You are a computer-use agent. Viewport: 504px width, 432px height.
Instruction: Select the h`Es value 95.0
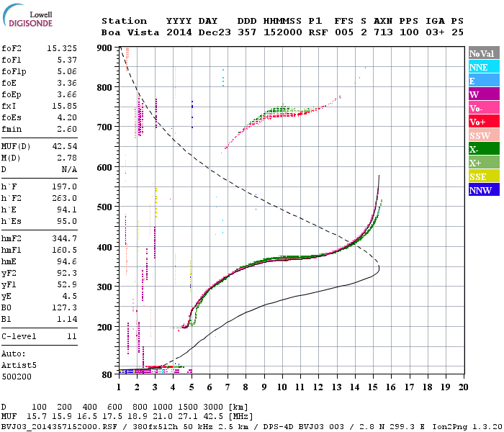[67, 222]
